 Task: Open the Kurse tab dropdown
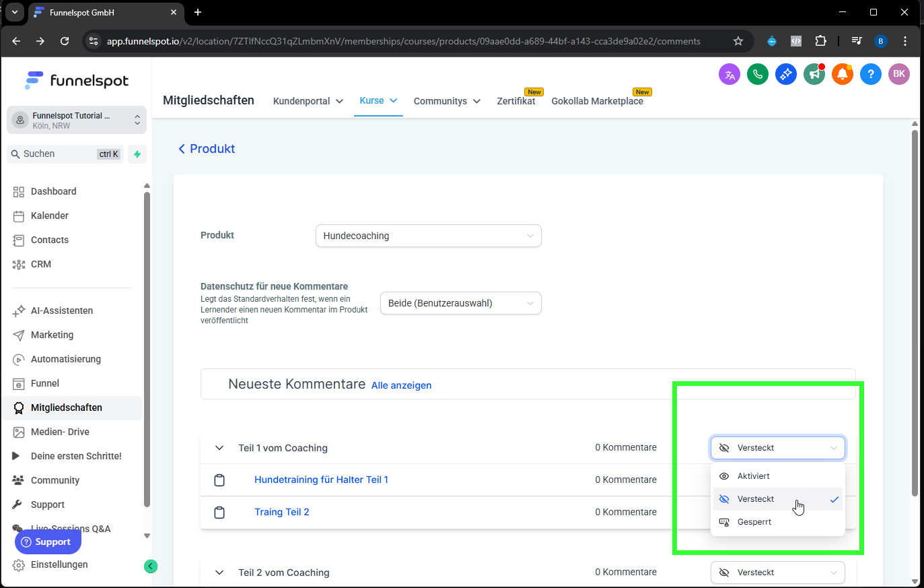tap(378, 100)
